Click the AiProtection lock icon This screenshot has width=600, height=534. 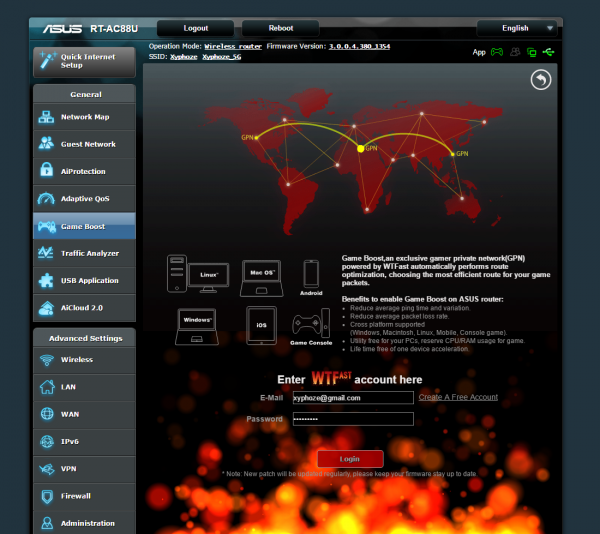coord(46,171)
